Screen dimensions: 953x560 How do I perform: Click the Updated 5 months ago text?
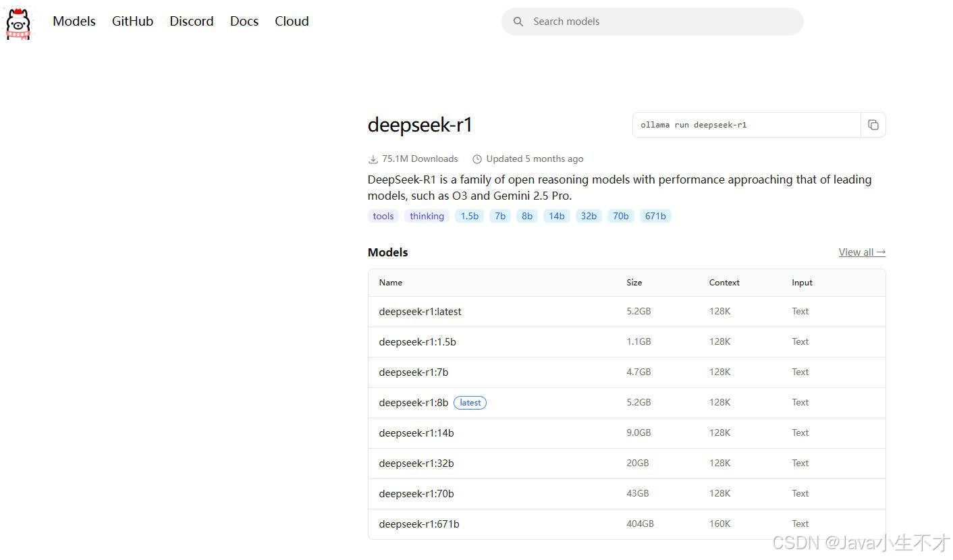tap(535, 159)
